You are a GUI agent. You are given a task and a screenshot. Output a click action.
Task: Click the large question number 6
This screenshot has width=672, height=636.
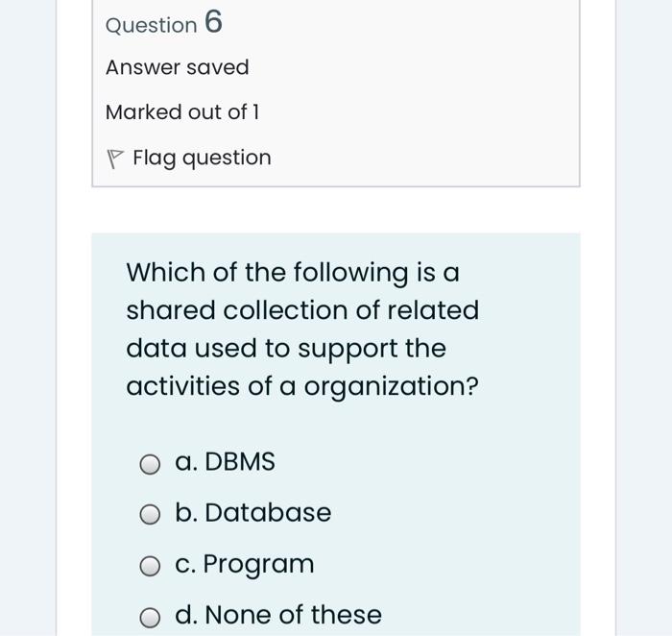pos(213,22)
